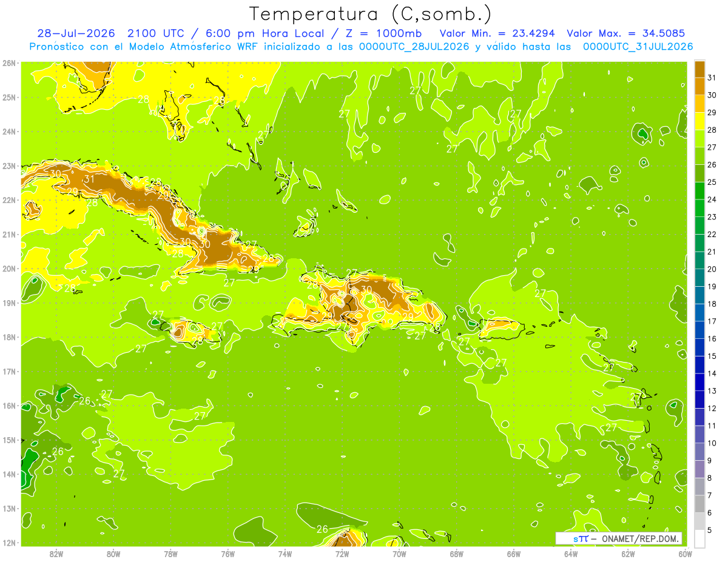Screen dimensions: 728x562
Task: Click the 13N latitude axis label
Action: coord(8,509)
